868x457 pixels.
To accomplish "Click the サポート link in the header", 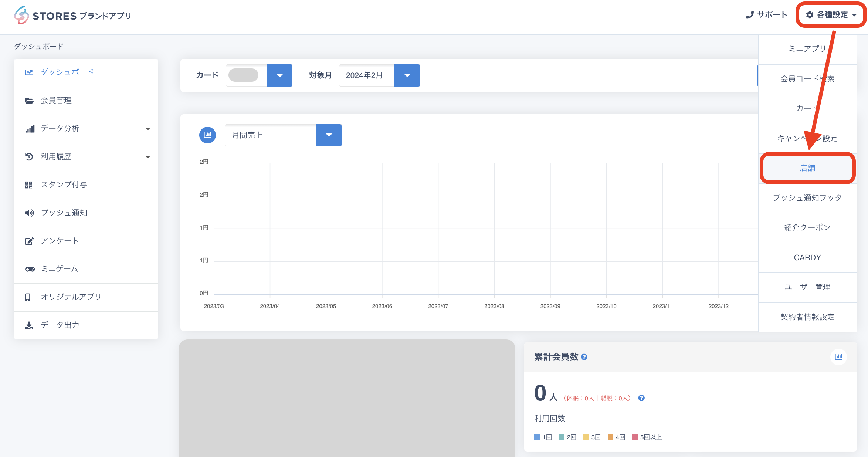I will (x=767, y=15).
